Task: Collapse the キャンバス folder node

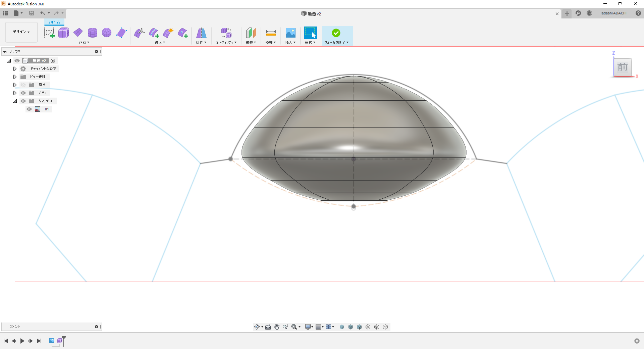Action: (x=15, y=101)
